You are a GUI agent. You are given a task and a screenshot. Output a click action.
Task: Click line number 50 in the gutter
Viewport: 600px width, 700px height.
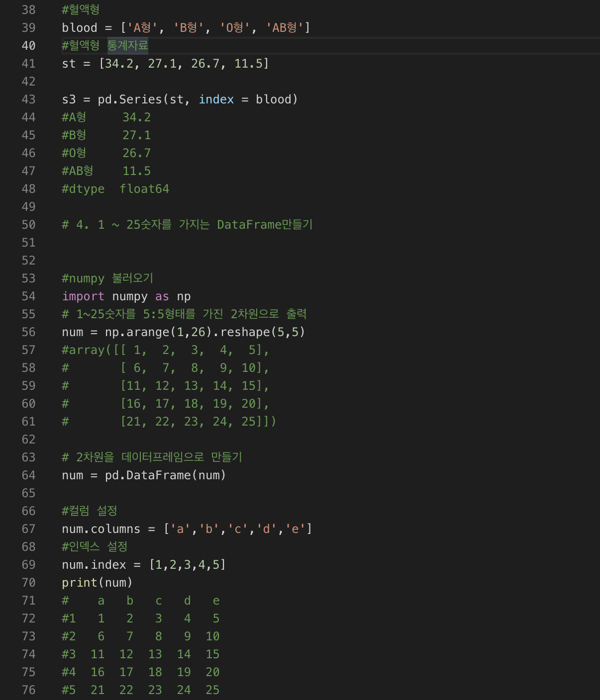coord(28,225)
